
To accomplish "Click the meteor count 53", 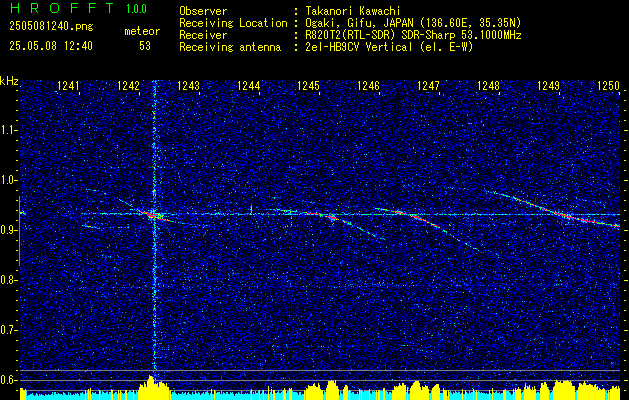I will [145, 46].
